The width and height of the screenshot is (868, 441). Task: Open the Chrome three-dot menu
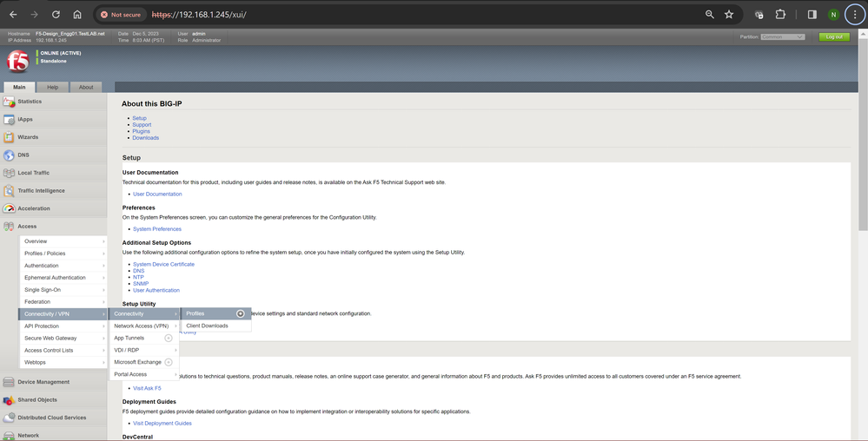pos(855,15)
